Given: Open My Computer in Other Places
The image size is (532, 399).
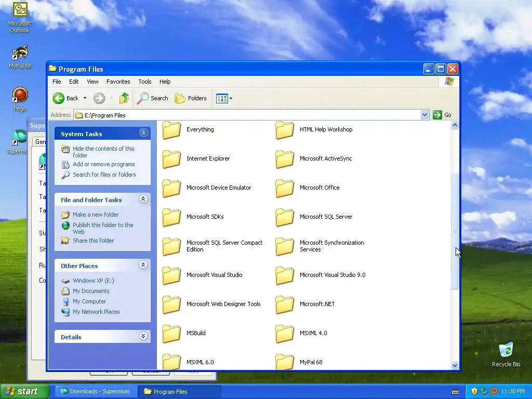Looking at the screenshot, I should [x=89, y=301].
